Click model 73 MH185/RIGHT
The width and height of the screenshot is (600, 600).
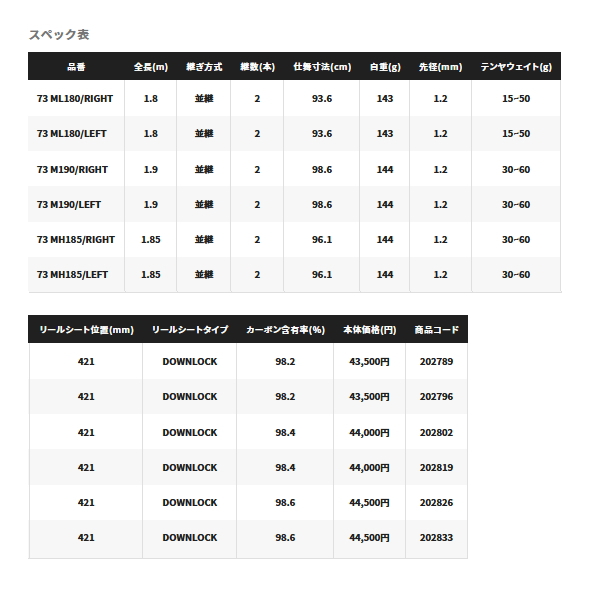coord(76,240)
